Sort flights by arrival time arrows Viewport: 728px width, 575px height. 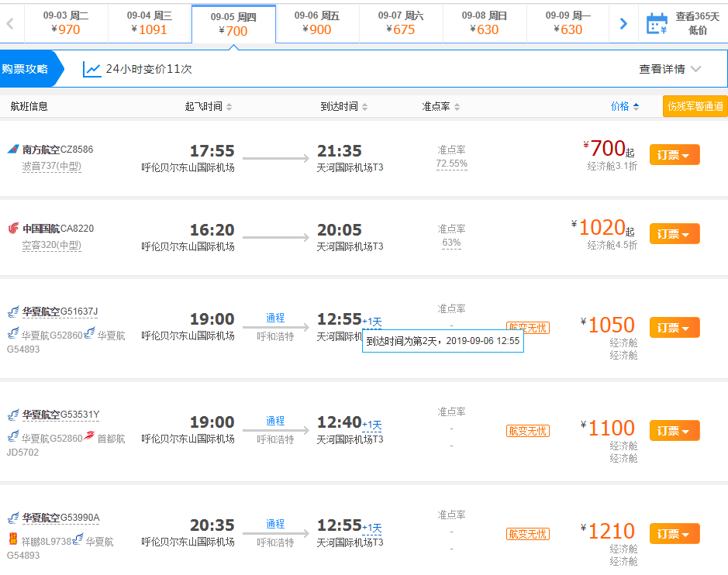364,107
